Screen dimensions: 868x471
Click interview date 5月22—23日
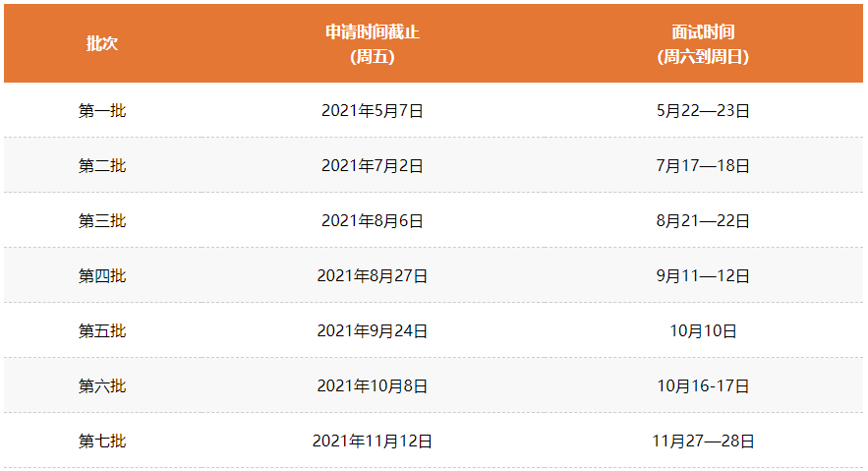703,111
